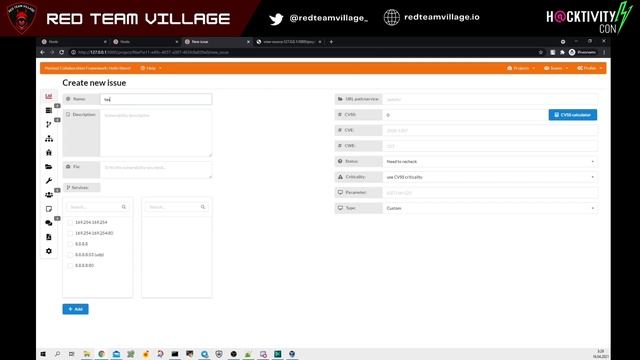Click into the Description textarea

(x=156, y=133)
